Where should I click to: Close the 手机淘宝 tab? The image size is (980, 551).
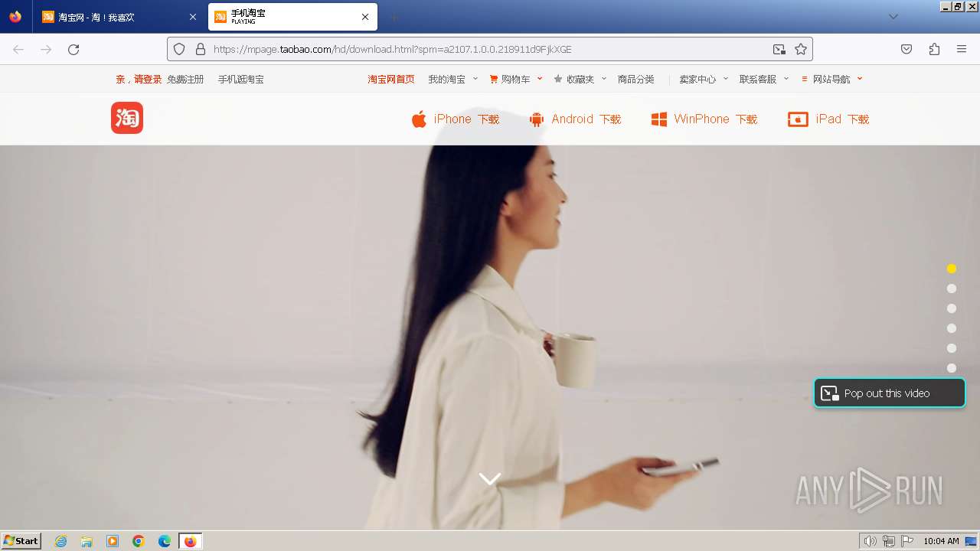point(365,17)
